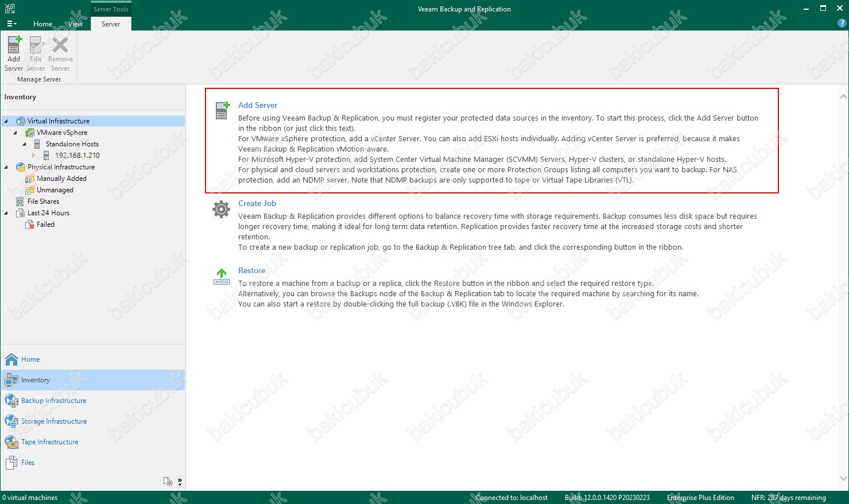The width and height of the screenshot is (849, 504).
Task: Select the File Shares tree item
Action: (x=43, y=201)
